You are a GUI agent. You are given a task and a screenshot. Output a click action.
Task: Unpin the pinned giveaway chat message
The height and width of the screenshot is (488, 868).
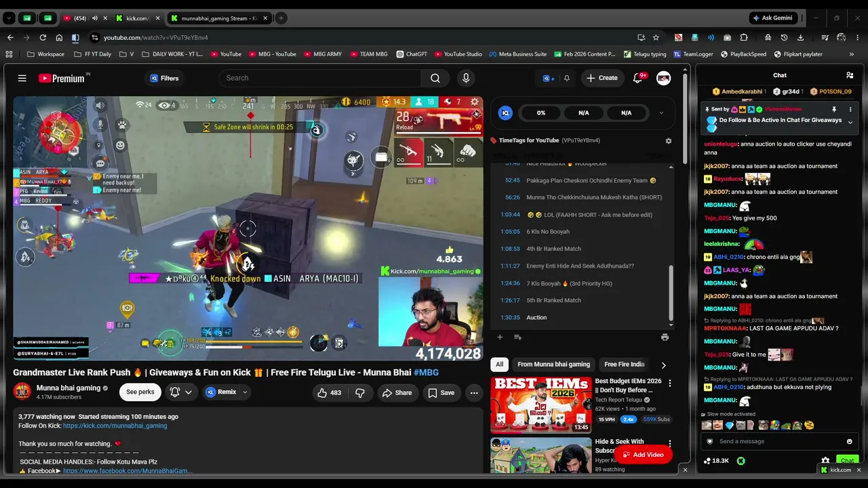point(834,109)
